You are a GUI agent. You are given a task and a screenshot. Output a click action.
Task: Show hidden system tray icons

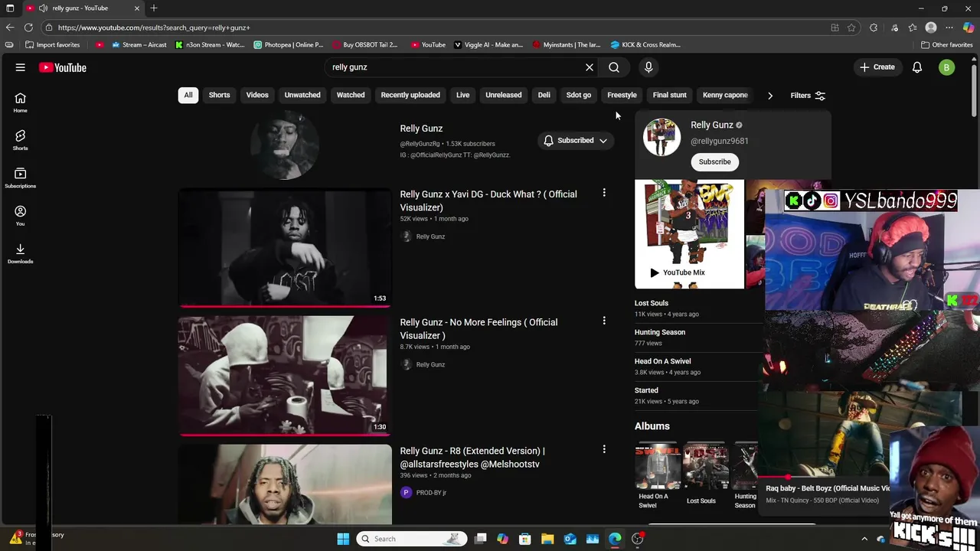click(864, 539)
